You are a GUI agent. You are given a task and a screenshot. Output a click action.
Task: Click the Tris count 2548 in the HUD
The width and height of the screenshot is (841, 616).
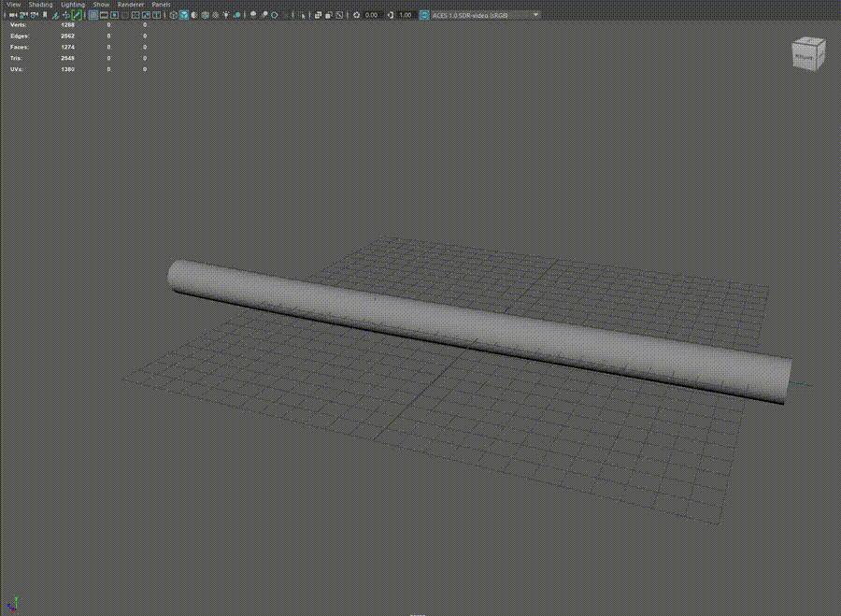[67, 58]
